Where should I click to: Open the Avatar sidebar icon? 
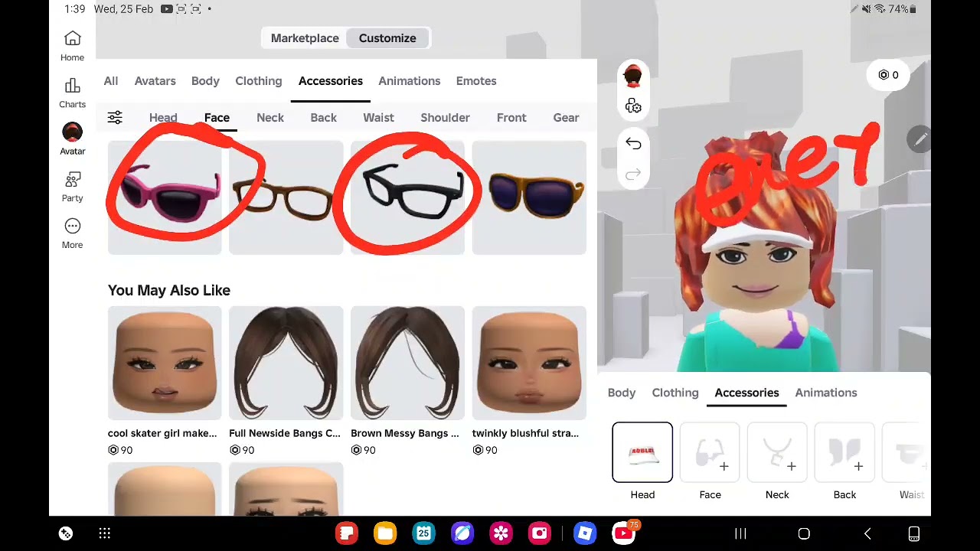73,139
